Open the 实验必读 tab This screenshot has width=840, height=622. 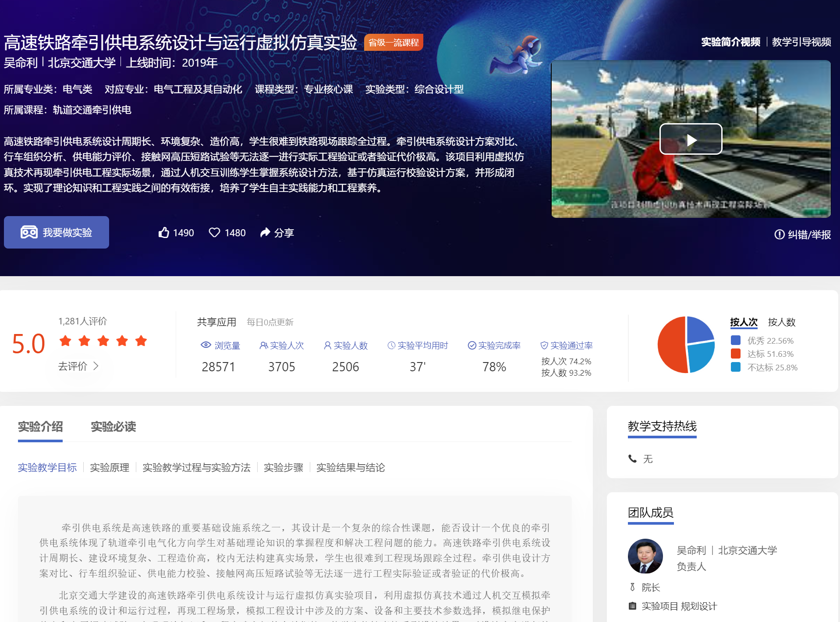tap(113, 427)
